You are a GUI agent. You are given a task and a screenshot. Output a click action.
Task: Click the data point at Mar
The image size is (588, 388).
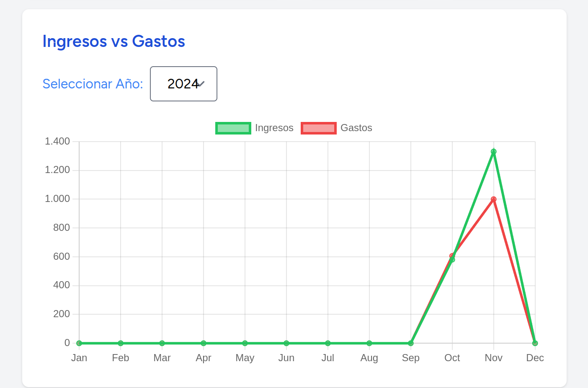[162, 343]
